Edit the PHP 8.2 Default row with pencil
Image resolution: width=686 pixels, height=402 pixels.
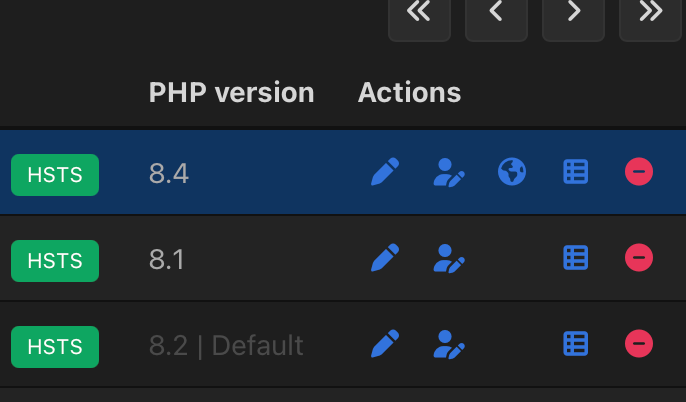tap(385, 345)
